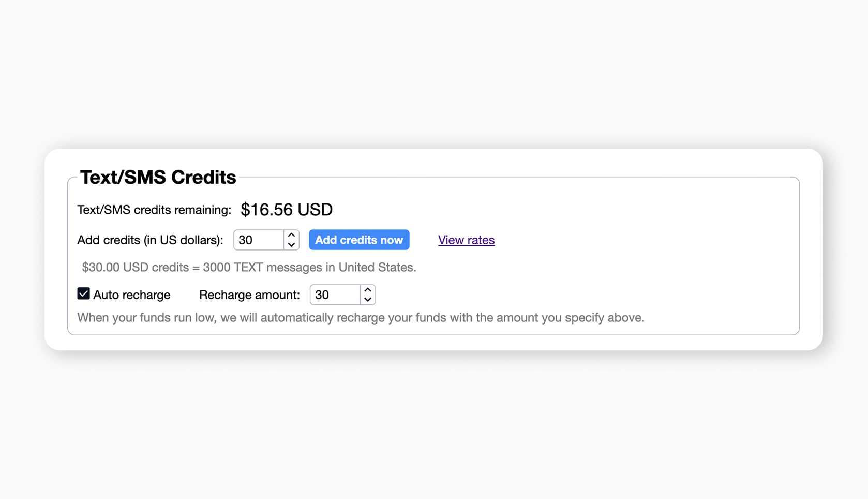Image resolution: width=868 pixels, height=499 pixels.
Task: Click the blue Add credits now button
Action: click(359, 240)
